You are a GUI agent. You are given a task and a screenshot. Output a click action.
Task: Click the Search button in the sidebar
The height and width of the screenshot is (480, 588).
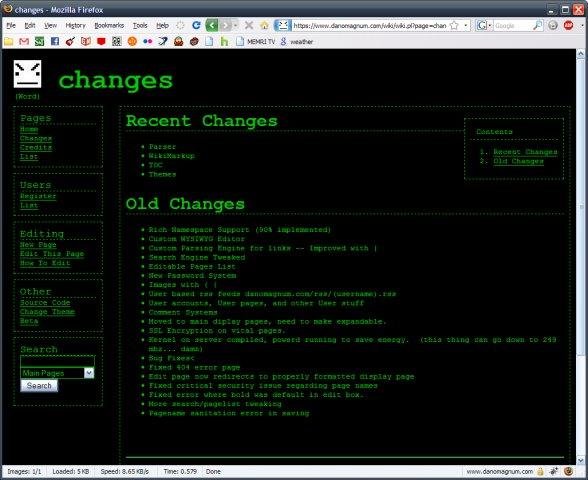click(39, 386)
